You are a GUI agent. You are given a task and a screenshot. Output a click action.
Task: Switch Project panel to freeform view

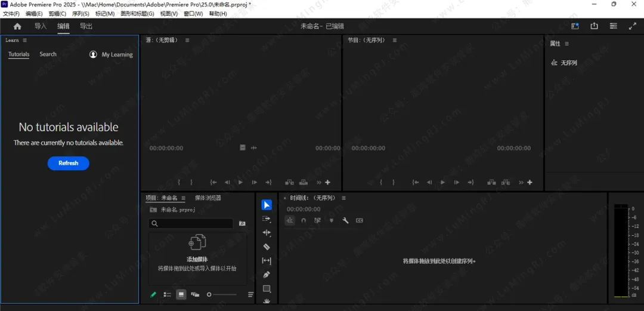(x=195, y=294)
